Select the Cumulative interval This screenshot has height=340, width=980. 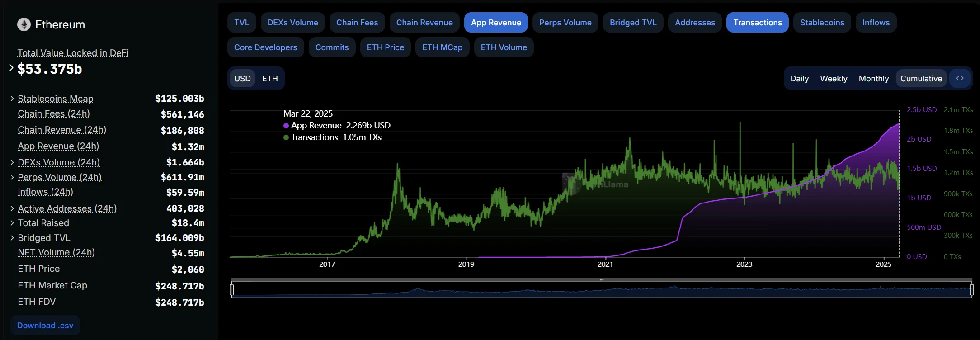coord(921,79)
